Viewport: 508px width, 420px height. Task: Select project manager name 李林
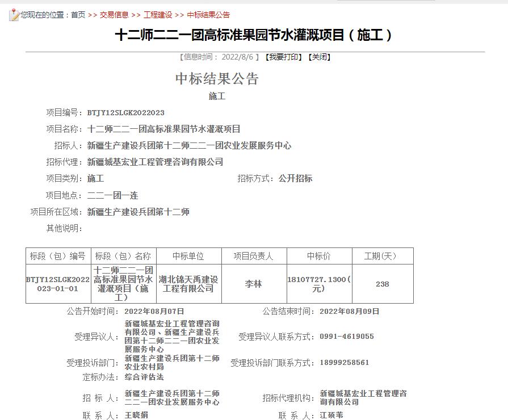(x=253, y=283)
